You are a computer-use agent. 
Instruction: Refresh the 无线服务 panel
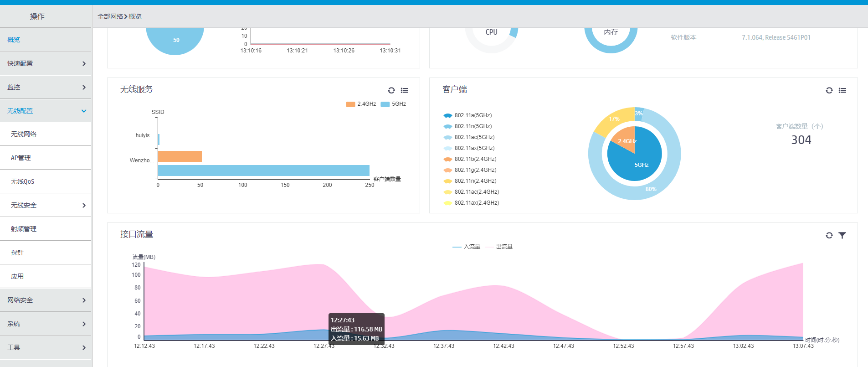(x=391, y=90)
